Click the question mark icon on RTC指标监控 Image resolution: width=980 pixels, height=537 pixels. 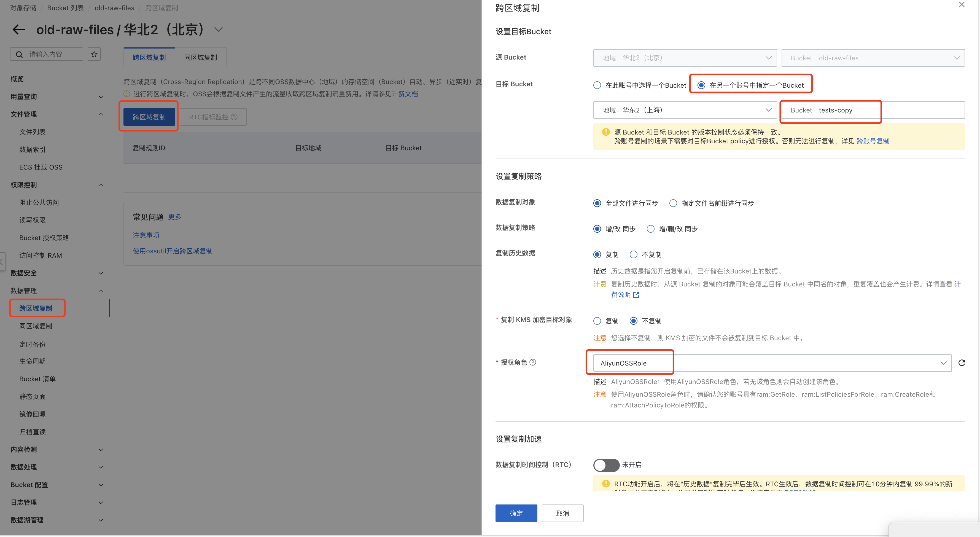234,117
